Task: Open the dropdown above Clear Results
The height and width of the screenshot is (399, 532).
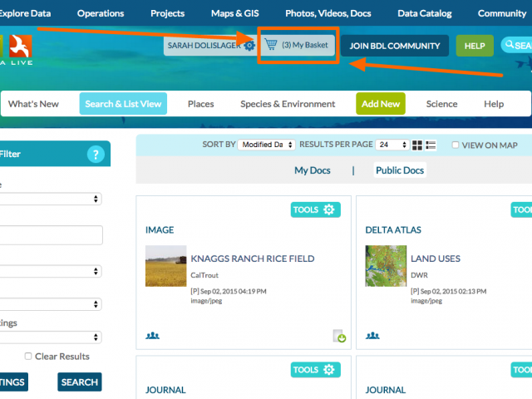Action: (50, 337)
